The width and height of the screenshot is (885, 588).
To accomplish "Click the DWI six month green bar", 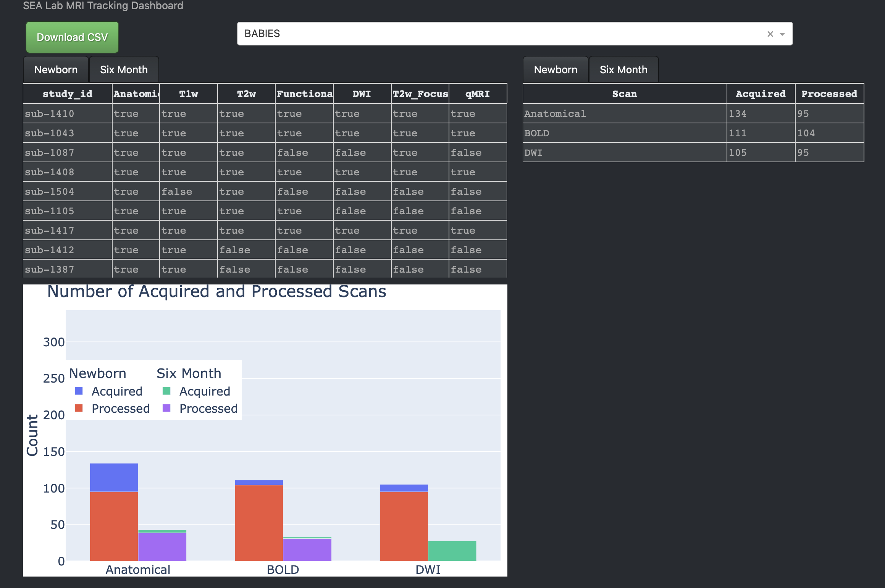I will [x=452, y=551].
